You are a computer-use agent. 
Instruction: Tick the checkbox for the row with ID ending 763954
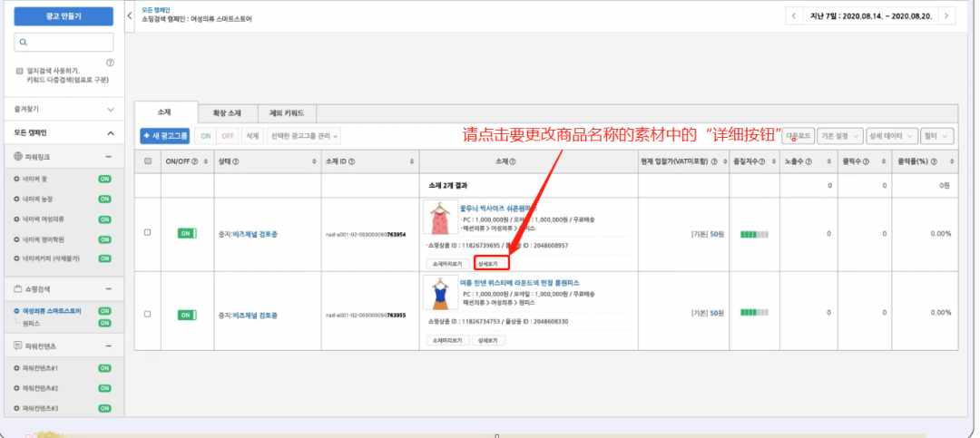click(148, 232)
